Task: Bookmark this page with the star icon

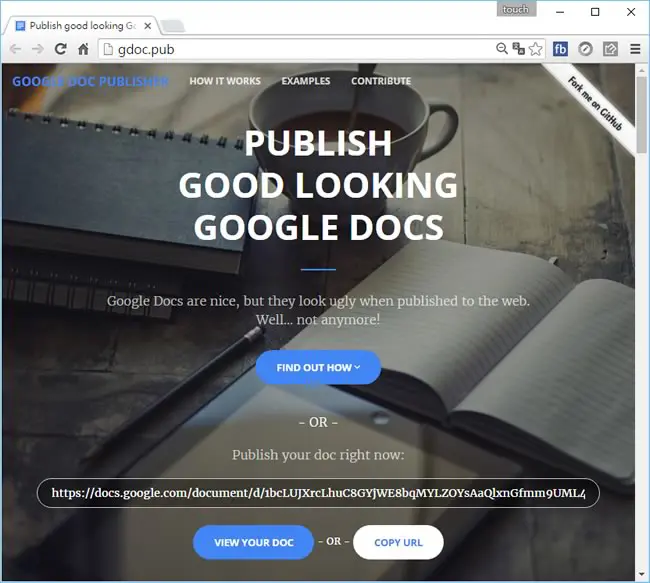Action: coord(536,49)
